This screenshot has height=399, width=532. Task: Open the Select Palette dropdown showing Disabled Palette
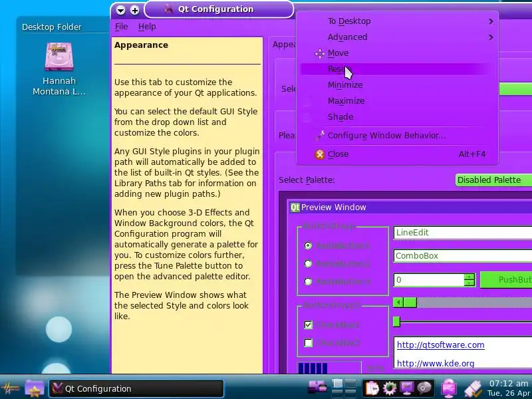coord(493,180)
